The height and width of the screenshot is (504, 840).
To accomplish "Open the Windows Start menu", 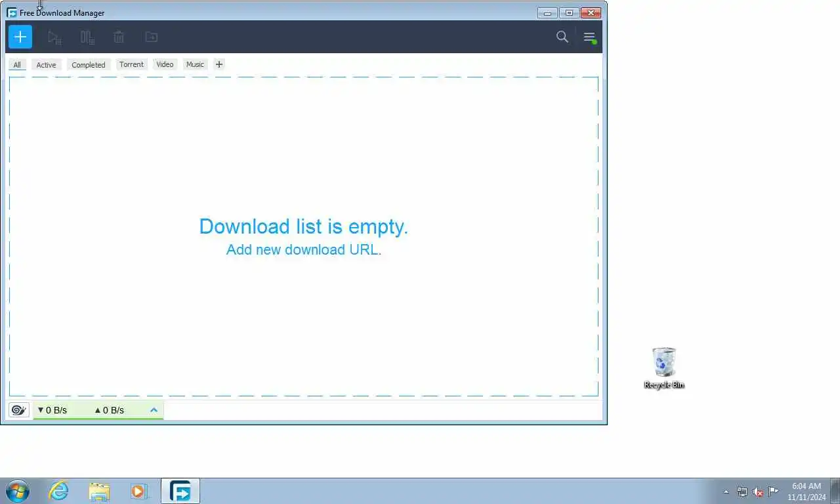I will 17,491.
